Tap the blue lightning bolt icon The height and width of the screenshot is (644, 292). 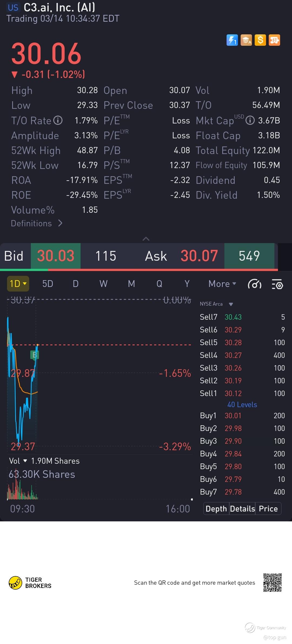pos(232,40)
